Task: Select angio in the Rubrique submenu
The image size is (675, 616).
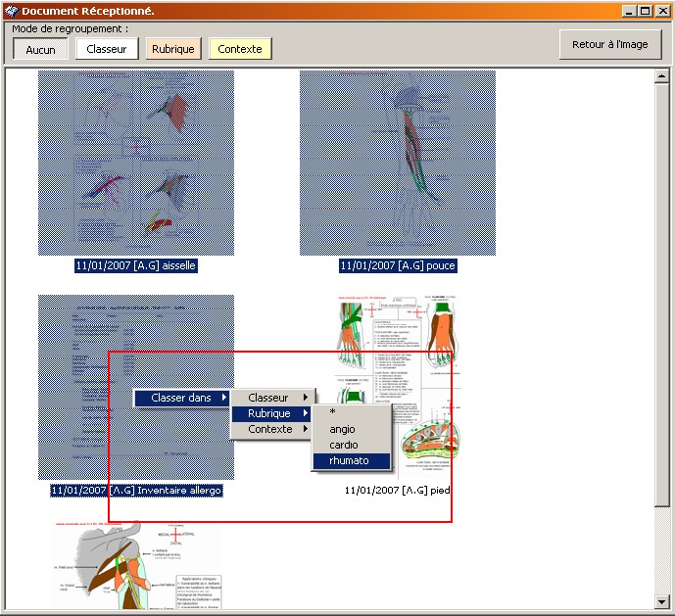Action: pyautogui.click(x=343, y=429)
